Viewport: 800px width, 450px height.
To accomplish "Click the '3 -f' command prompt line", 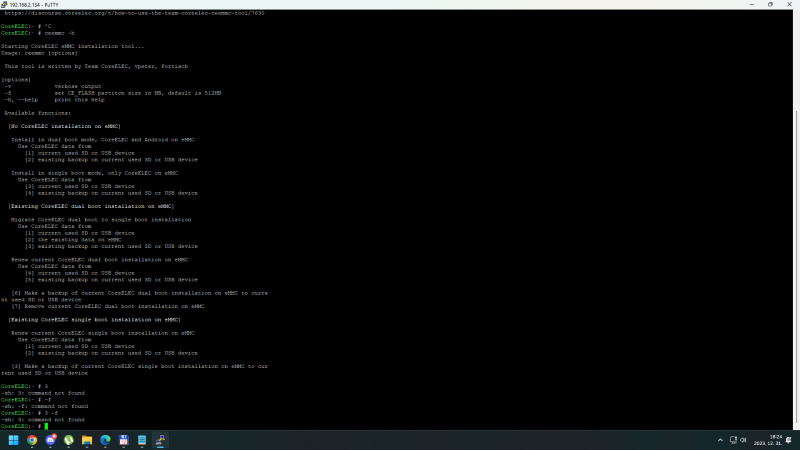I will (30, 413).
